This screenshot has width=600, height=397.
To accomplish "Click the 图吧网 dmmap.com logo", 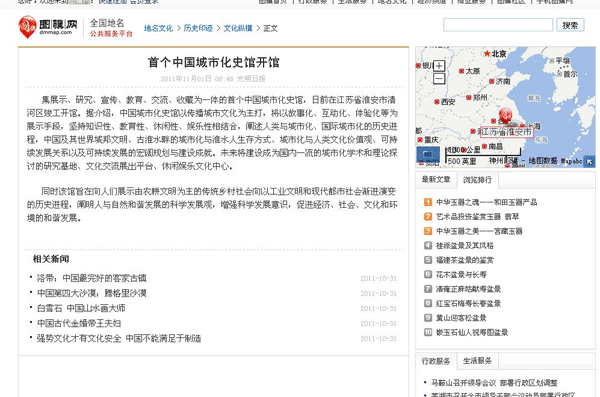I will (48, 27).
